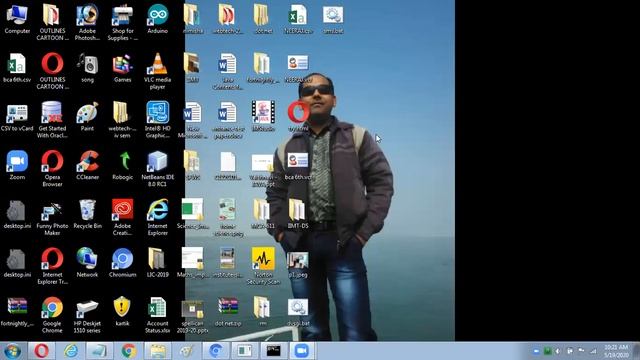Launch Norton Security Scan
This screenshot has height=360, width=640.
pos(263,266)
